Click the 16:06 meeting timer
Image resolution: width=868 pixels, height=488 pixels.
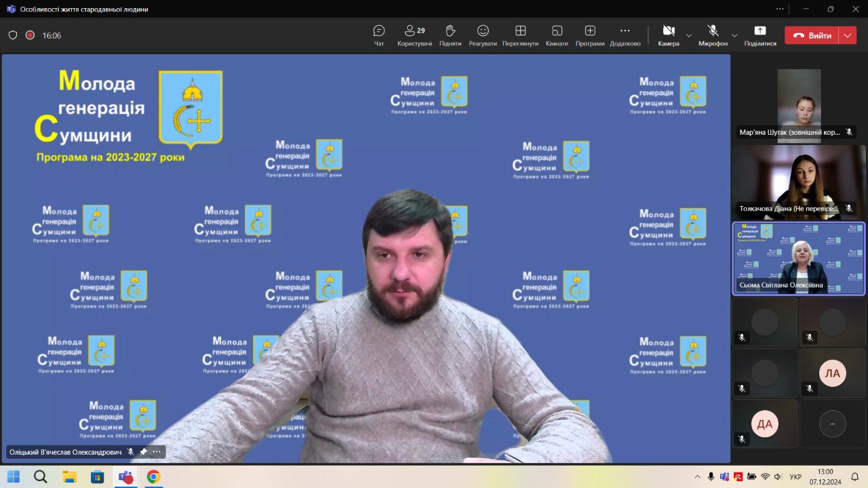click(x=52, y=35)
